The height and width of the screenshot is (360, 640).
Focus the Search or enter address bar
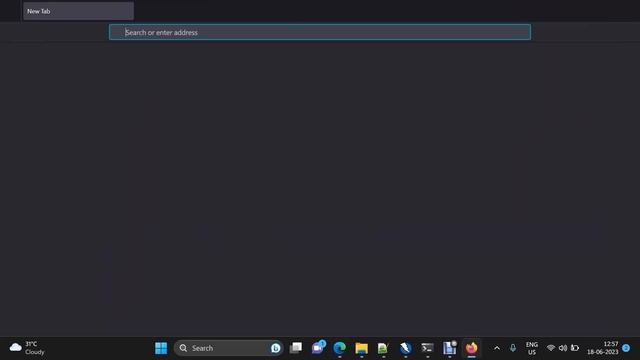(320, 32)
